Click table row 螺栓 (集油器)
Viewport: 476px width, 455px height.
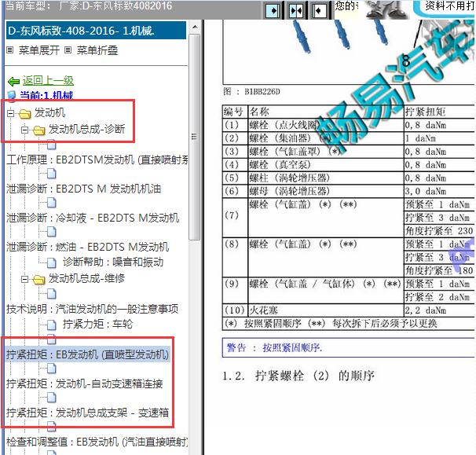click(349, 138)
